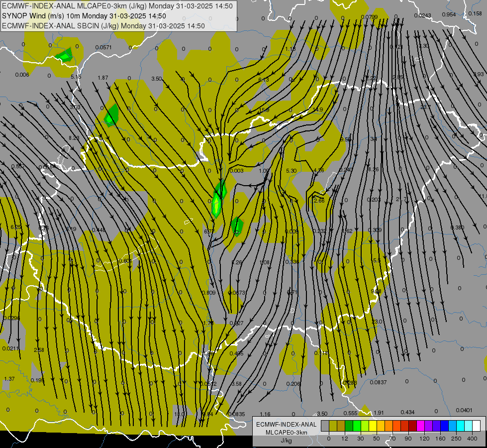Select the magenta legend color swatch
The height and width of the screenshot is (448, 487).
[x=420, y=426]
